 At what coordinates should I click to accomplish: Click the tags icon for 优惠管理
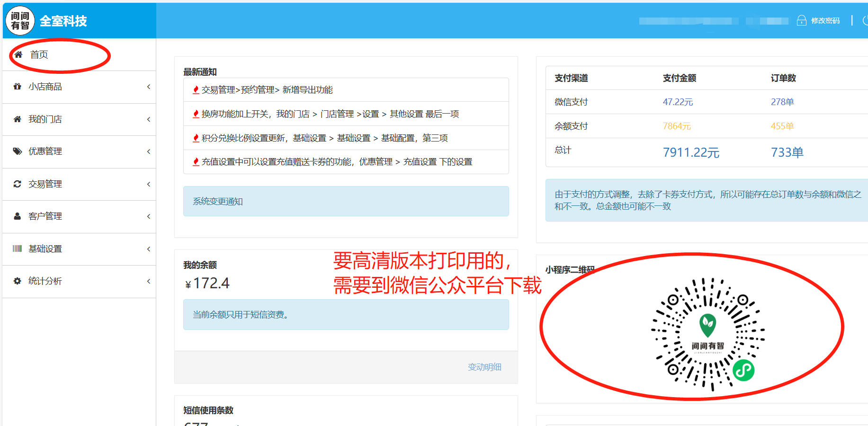[x=18, y=151]
